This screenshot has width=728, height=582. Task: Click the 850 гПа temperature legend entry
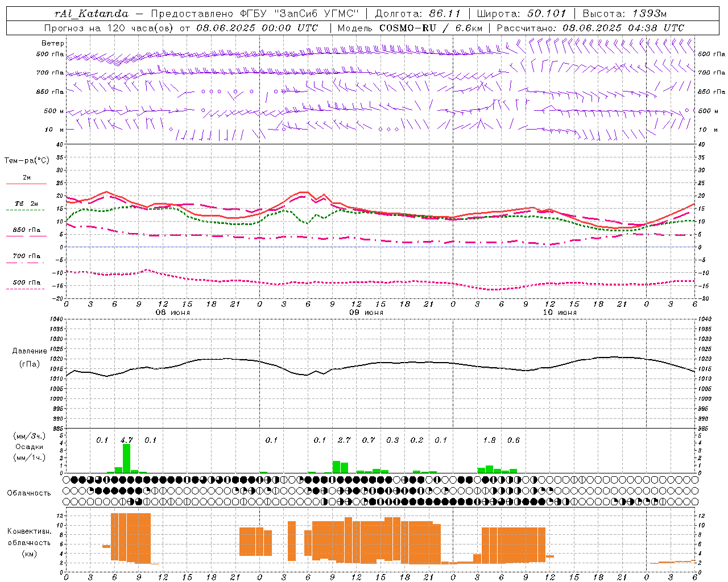[x=27, y=230]
